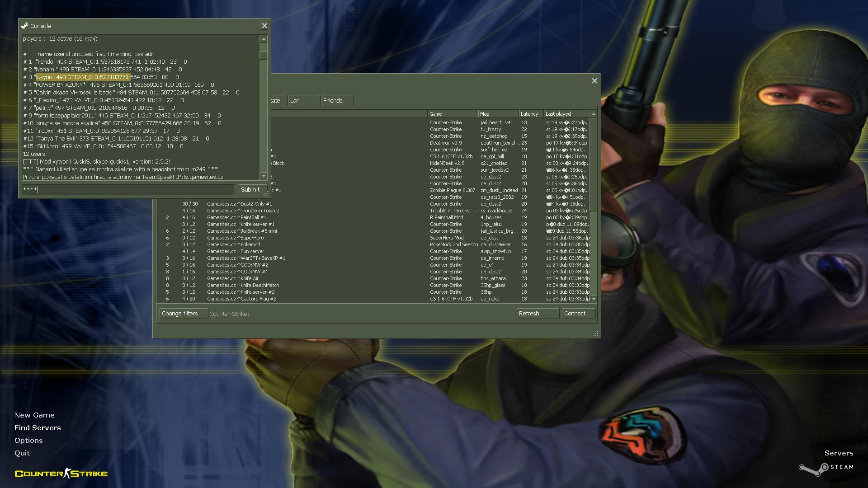
Task: Refresh the server list
Action: click(x=537, y=314)
